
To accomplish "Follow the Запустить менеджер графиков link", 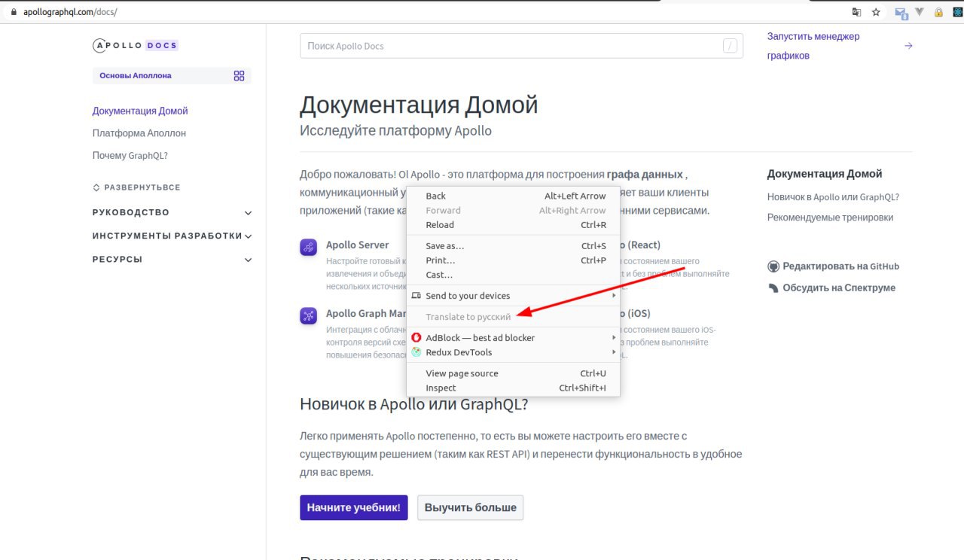I will point(813,46).
